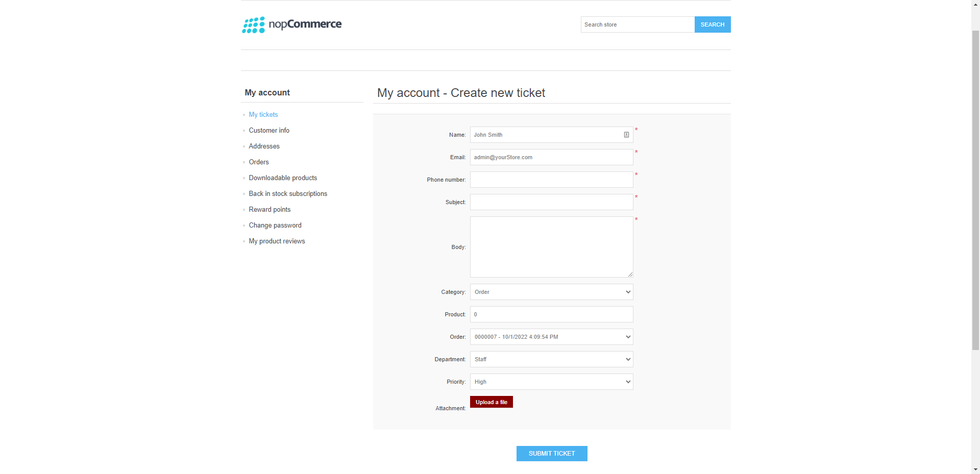The width and height of the screenshot is (980, 474).
Task: Focus the Search store field
Action: pyautogui.click(x=637, y=24)
